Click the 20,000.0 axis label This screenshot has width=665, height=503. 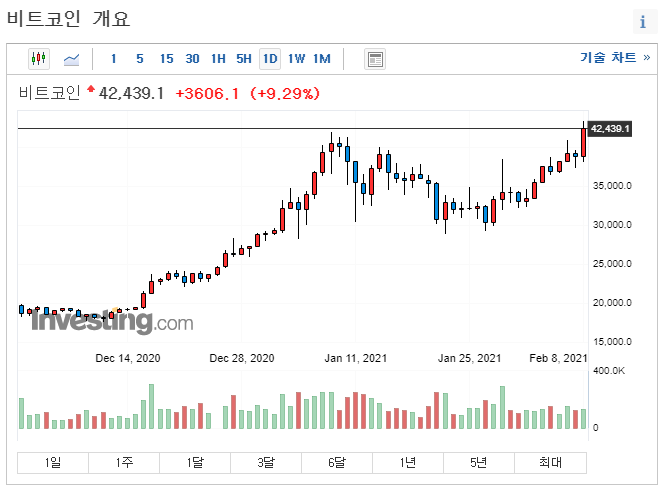click(x=612, y=303)
